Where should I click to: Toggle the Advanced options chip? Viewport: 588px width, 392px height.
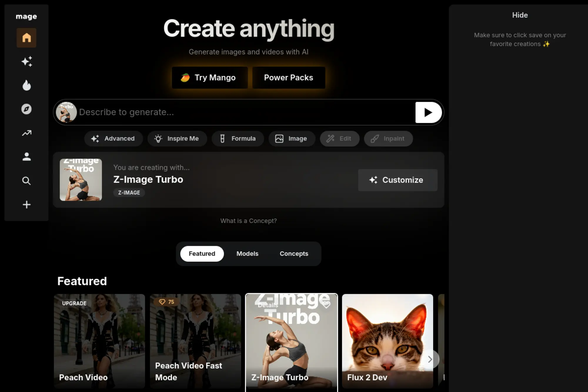pyautogui.click(x=113, y=139)
